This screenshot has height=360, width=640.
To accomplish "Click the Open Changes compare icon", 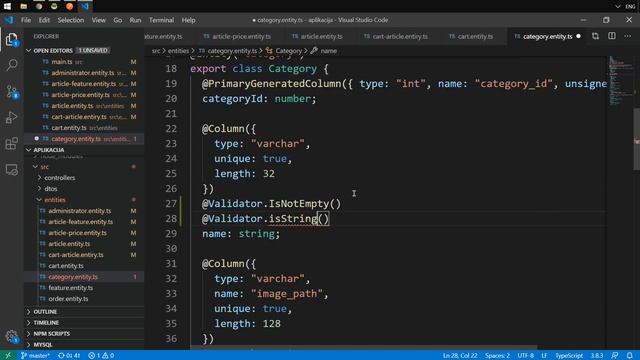I will pyautogui.click(x=596, y=36).
